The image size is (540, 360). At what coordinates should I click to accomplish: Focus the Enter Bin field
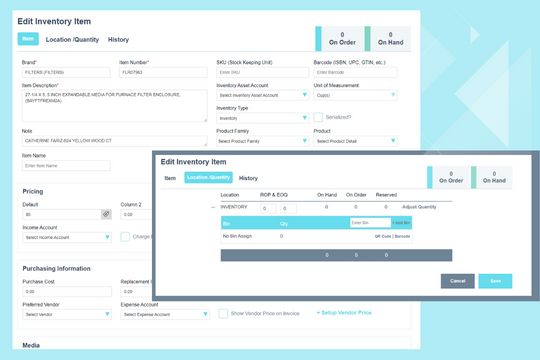pos(370,223)
